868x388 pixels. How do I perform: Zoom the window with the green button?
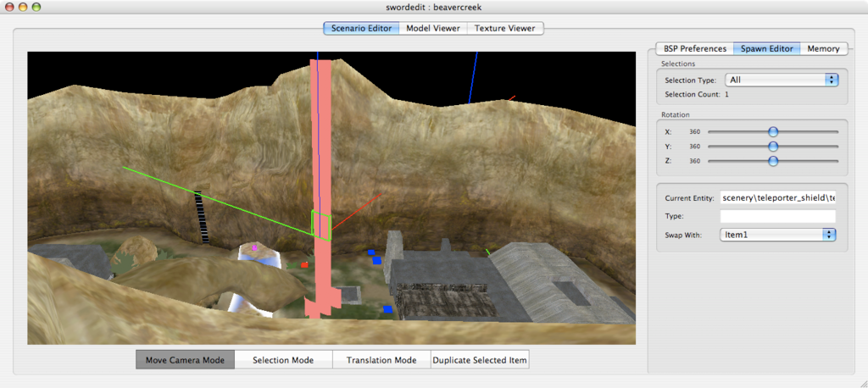[36, 7]
